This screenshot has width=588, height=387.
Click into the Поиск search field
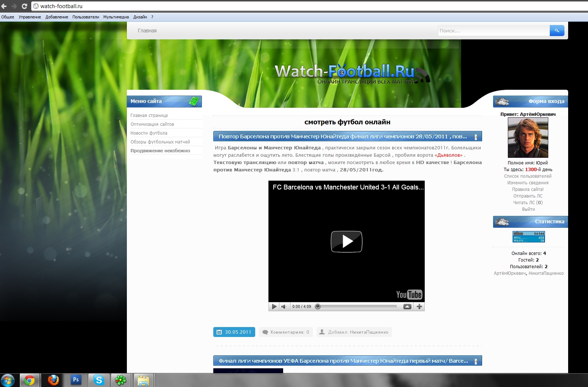point(493,31)
